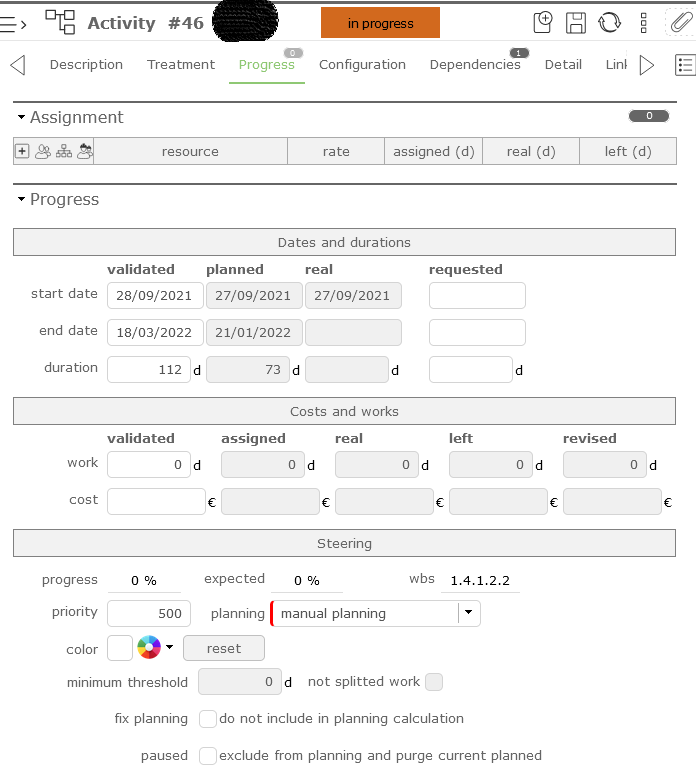
Task: Switch to the Configuration tab
Action: click(362, 65)
